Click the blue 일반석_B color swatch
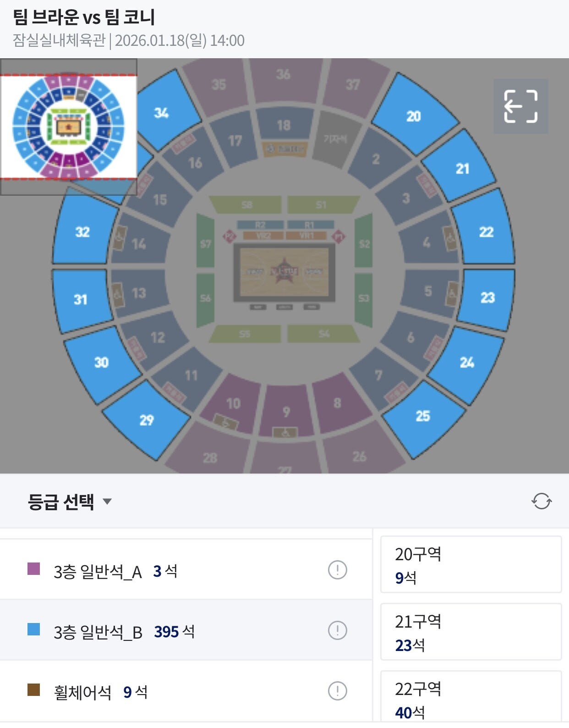 click(x=33, y=629)
